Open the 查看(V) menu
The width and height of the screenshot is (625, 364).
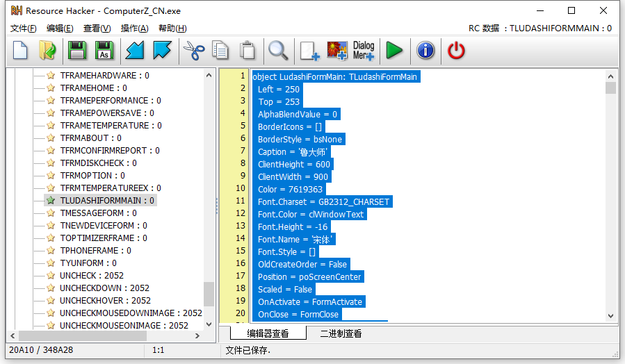click(97, 28)
